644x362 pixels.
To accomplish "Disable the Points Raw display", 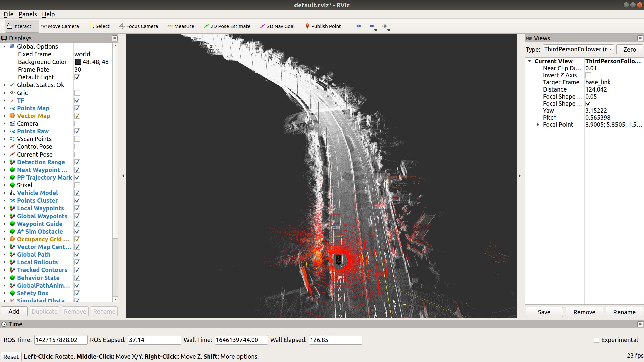I will click(x=77, y=131).
